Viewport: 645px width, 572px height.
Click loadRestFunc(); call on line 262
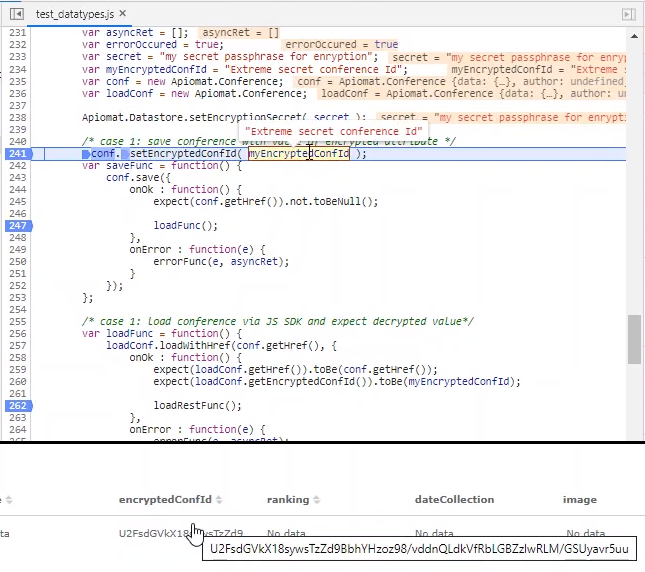click(x=197, y=405)
